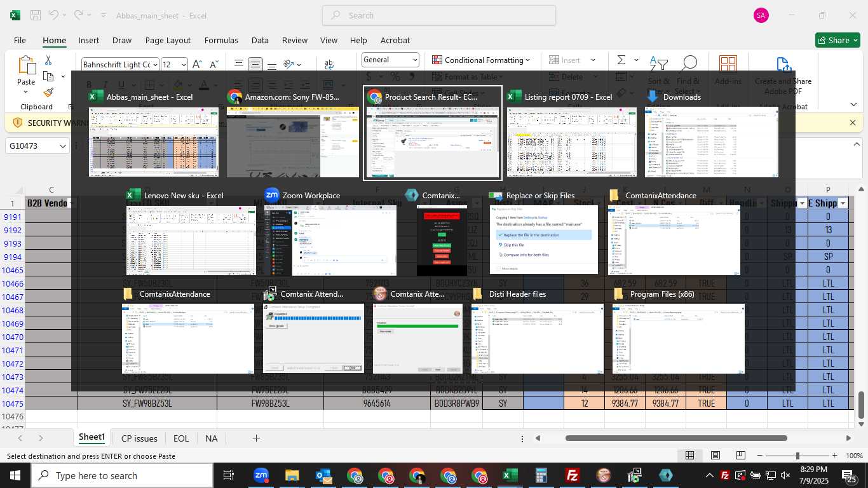Close the Security Warning bar

point(853,123)
